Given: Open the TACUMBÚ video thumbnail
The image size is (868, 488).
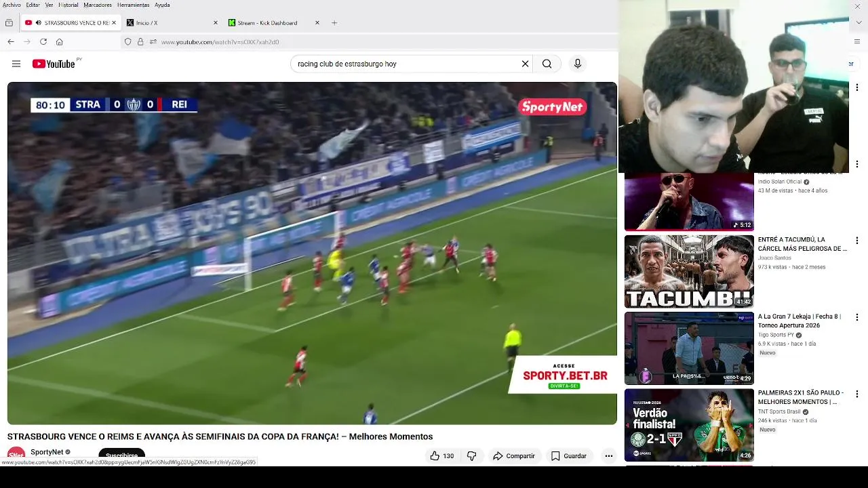Looking at the screenshot, I should coord(689,271).
